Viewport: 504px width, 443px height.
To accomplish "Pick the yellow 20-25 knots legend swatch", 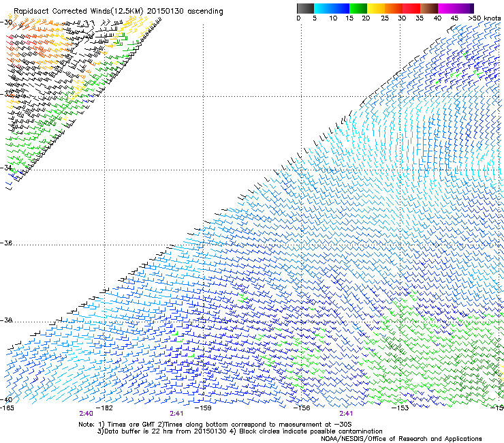I will coord(376,8).
